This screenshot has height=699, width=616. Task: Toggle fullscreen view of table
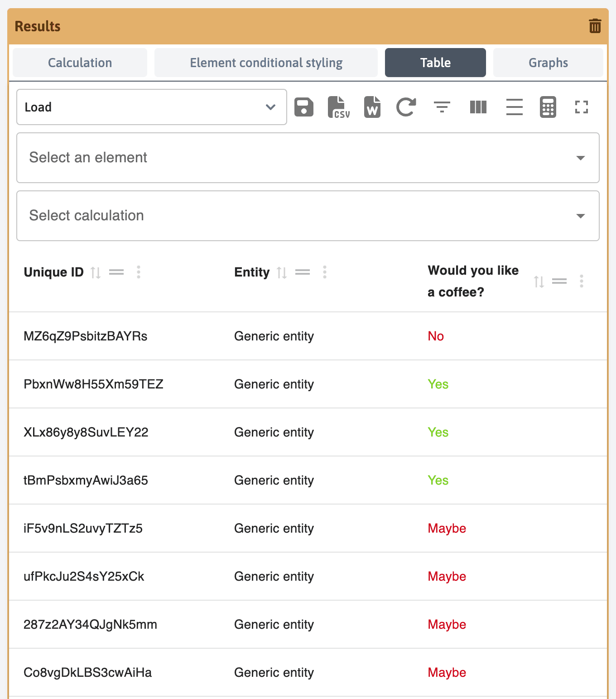tap(581, 107)
